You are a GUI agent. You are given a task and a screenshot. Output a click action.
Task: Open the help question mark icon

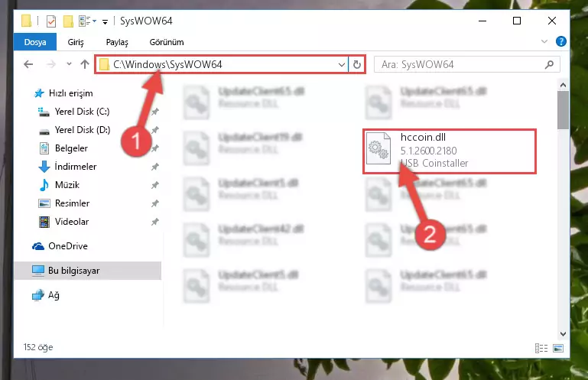click(561, 41)
